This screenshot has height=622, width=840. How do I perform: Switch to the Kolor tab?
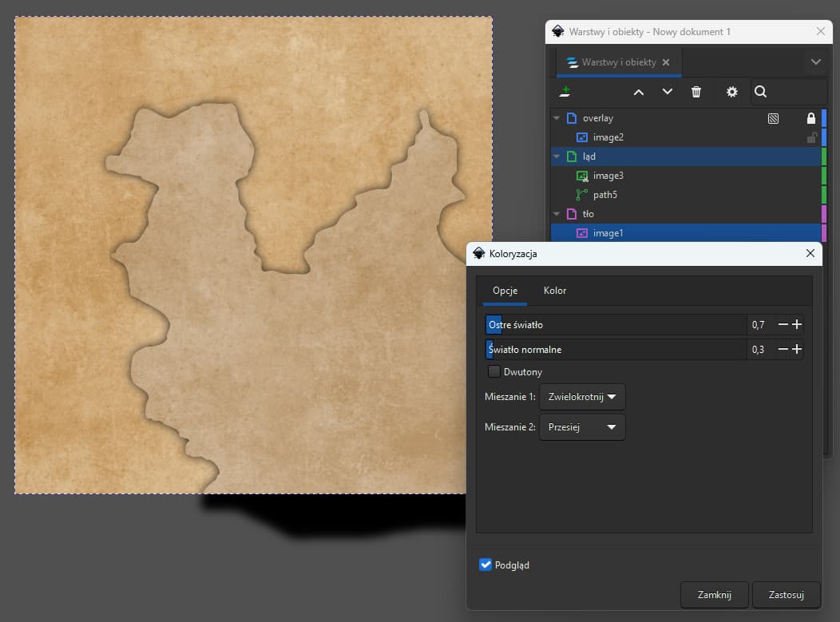point(555,291)
